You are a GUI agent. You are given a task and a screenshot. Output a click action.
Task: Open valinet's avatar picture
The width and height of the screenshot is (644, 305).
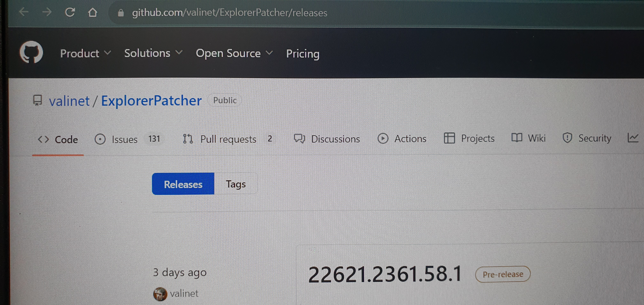coord(160,294)
